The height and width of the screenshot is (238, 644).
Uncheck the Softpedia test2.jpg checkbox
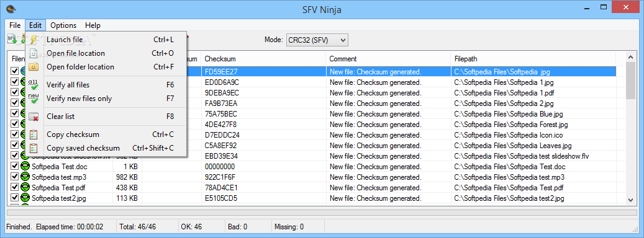pyautogui.click(x=15, y=198)
